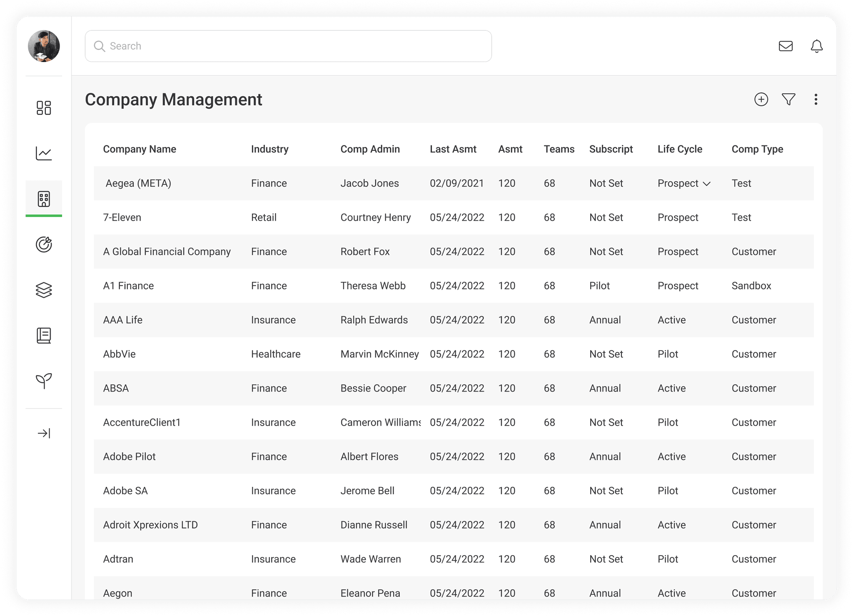This screenshot has width=853, height=616.
Task: Select the Adobe Pilot company name
Action: (129, 456)
